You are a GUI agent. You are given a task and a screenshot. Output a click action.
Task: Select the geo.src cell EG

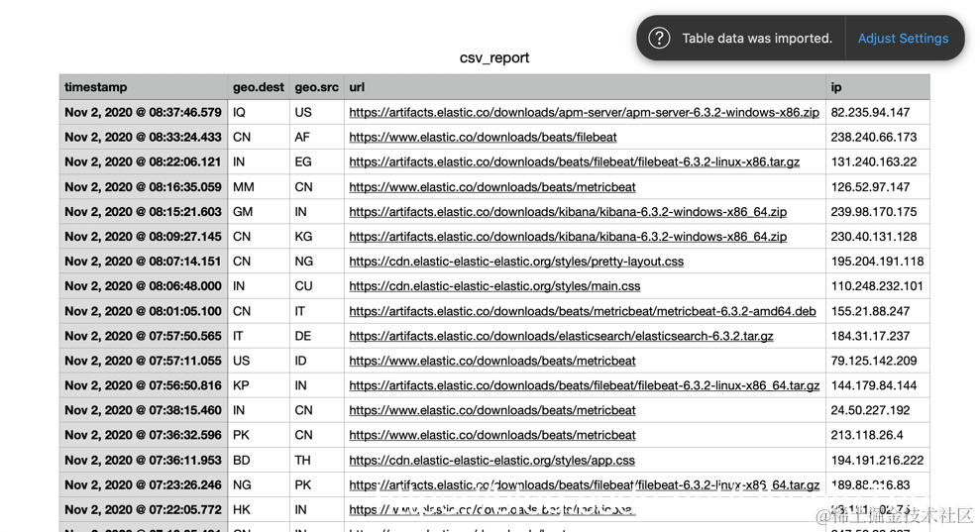click(317, 161)
